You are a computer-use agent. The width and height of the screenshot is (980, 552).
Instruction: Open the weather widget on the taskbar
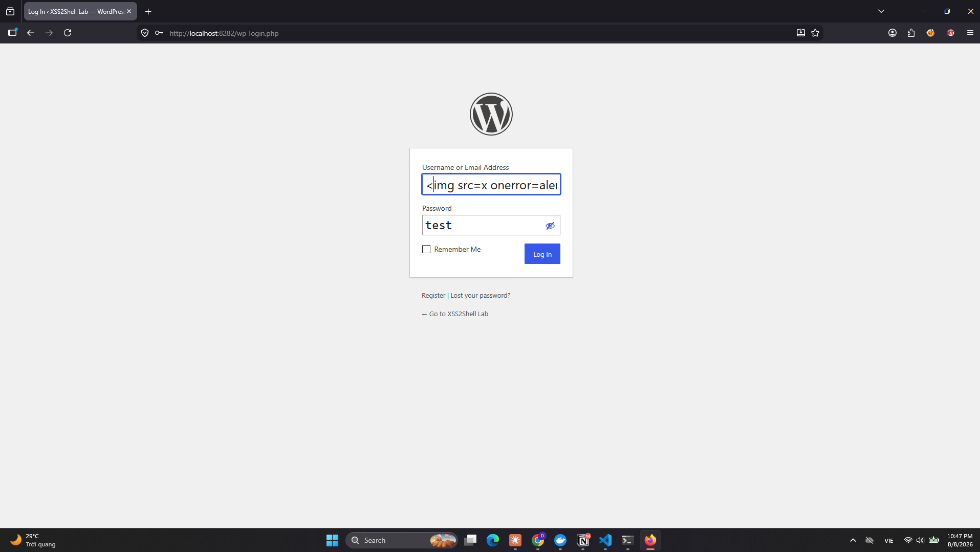pyautogui.click(x=33, y=540)
